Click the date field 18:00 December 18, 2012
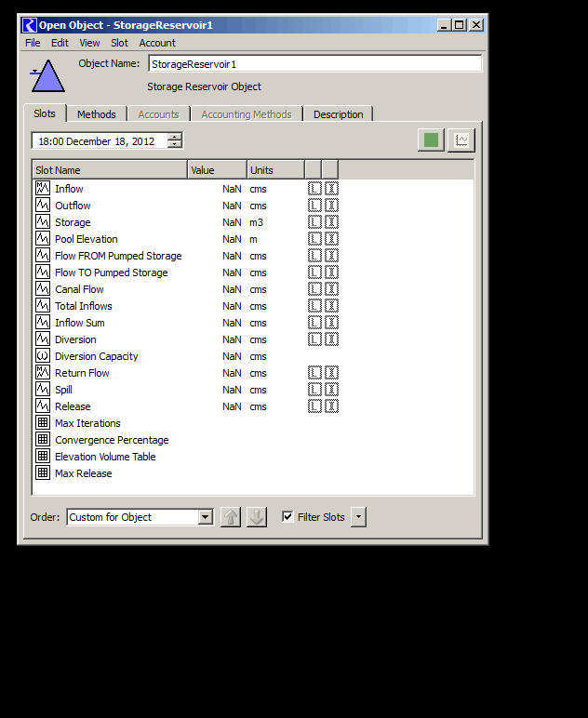Screen dimensions: 588x718 (100, 141)
